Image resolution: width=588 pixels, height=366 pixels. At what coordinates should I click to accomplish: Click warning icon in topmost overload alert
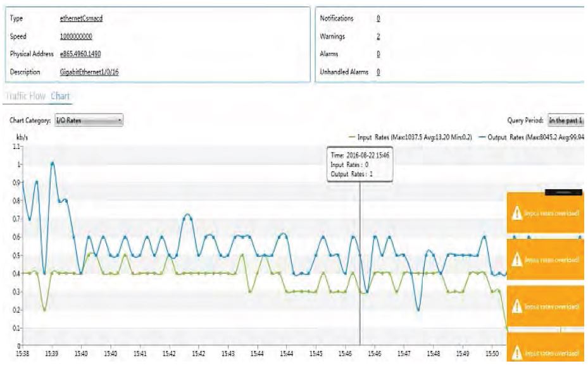coord(516,214)
